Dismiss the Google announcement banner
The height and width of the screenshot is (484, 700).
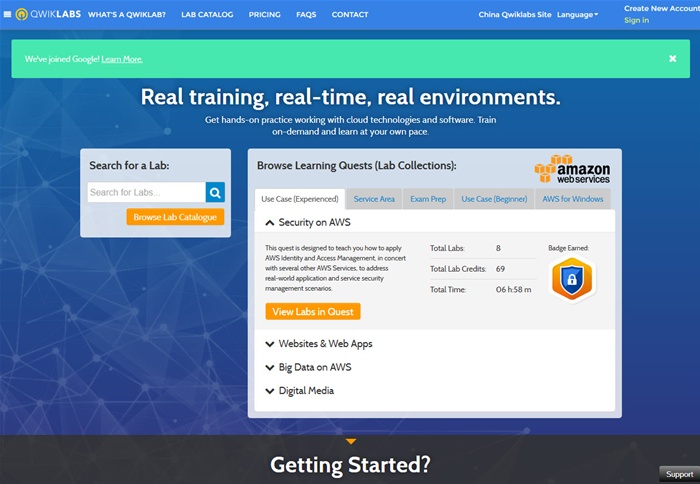[x=672, y=58]
